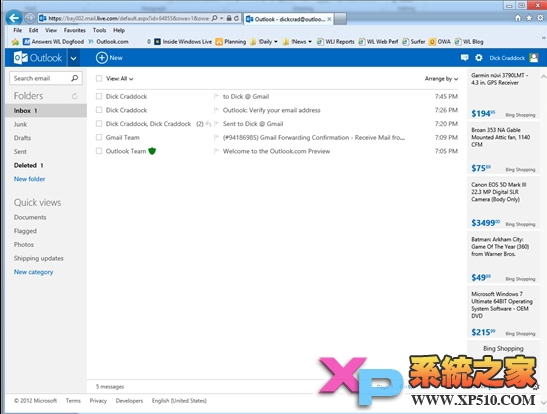Check the box for the Dick Craddock conversation (2)
Screen dimensions: 547x414
(99, 124)
